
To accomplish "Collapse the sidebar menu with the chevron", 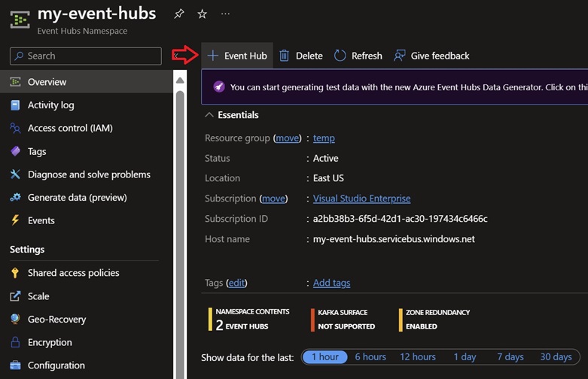I will pos(176,56).
